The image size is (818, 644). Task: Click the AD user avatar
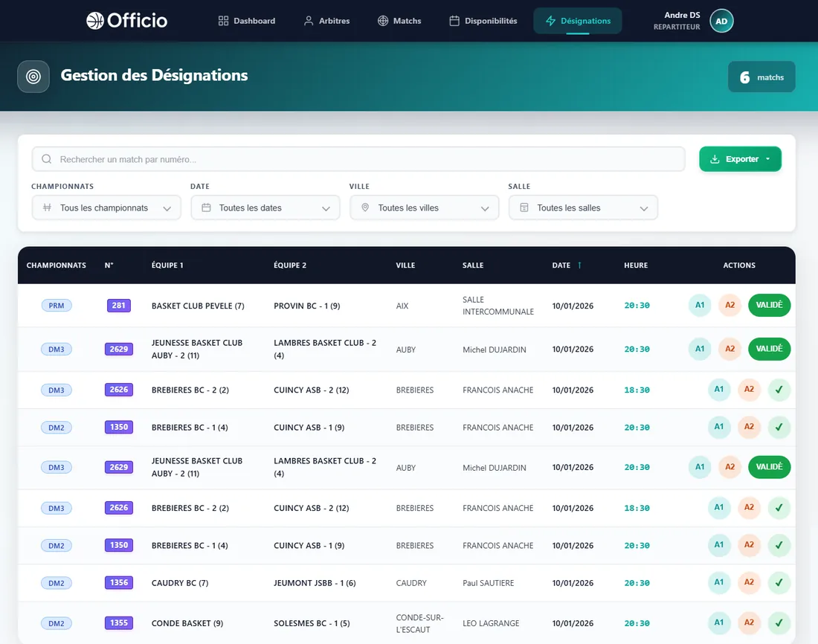click(721, 22)
